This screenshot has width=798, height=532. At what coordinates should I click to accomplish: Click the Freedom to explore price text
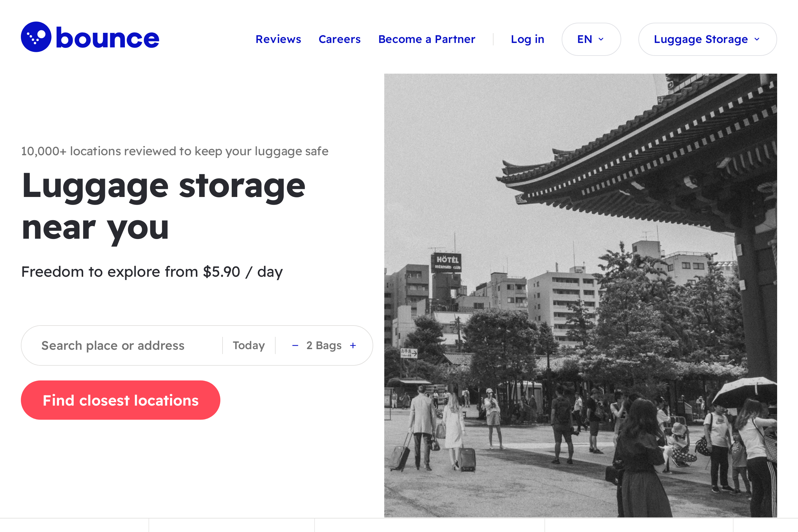click(152, 272)
